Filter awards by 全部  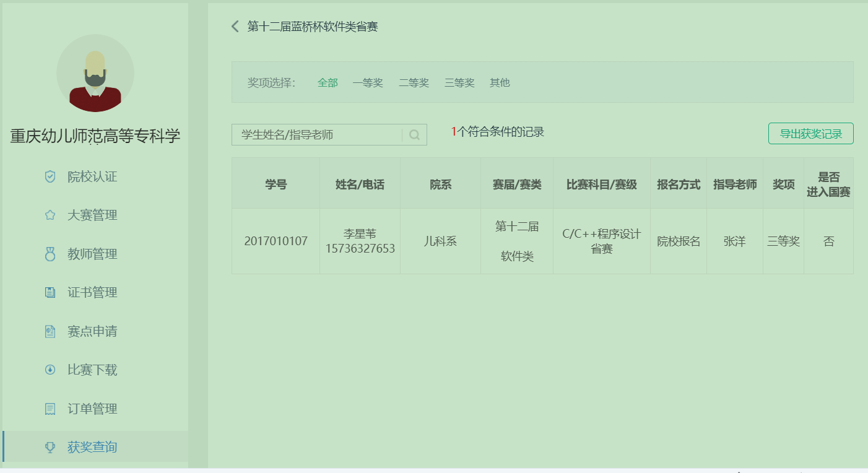pos(328,82)
